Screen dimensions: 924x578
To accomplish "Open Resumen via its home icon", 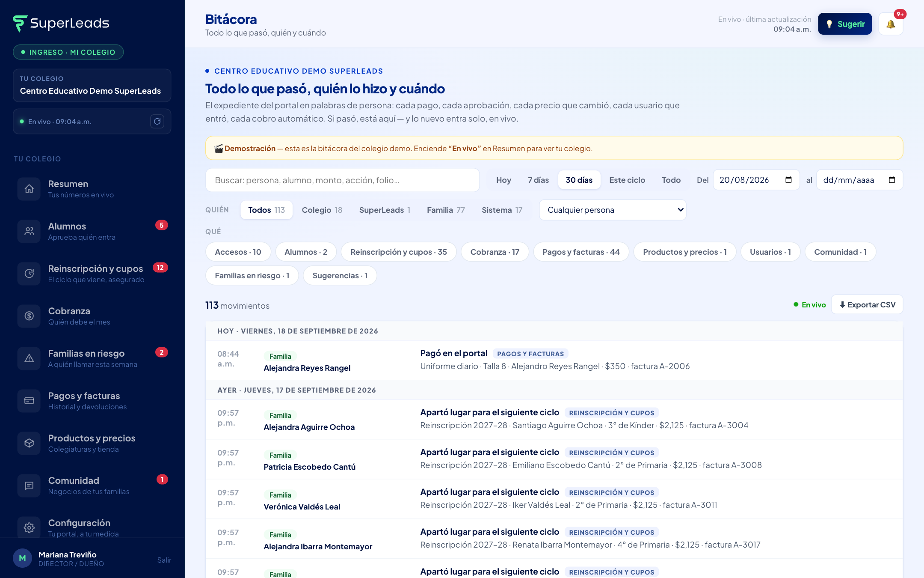I will (29, 189).
